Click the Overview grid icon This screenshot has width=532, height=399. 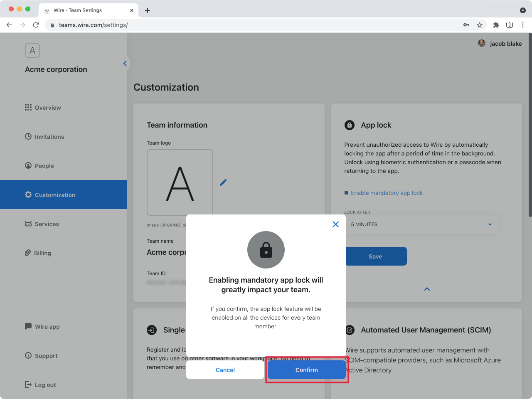[x=28, y=107]
